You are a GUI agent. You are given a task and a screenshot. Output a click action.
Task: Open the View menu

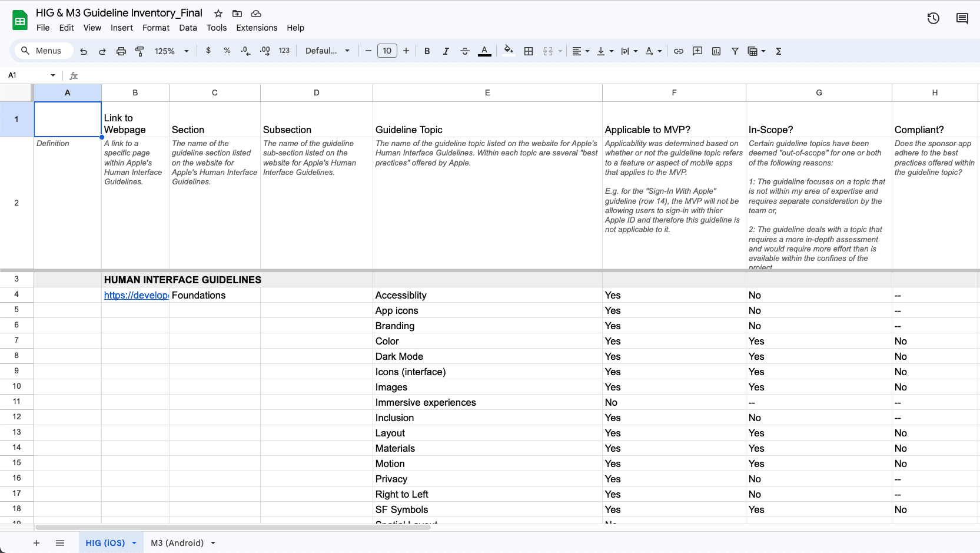(x=92, y=28)
